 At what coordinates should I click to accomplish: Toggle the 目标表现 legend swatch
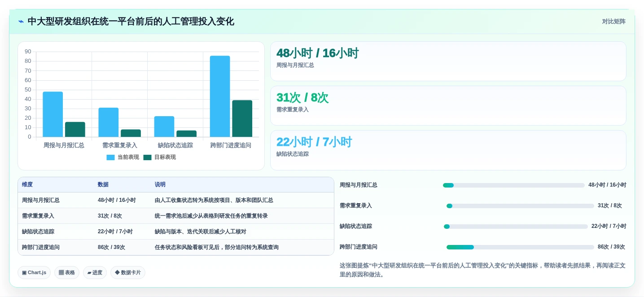pos(147,157)
